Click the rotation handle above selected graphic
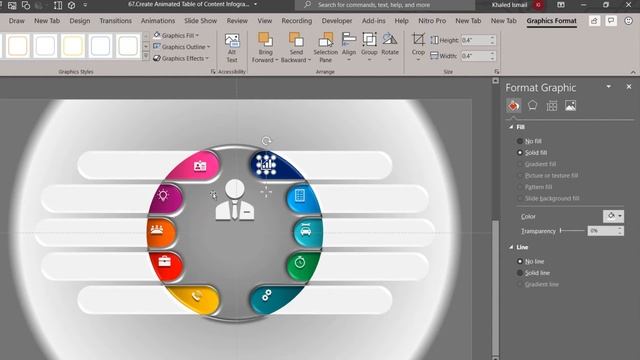The image size is (640, 360). point(266,141)
